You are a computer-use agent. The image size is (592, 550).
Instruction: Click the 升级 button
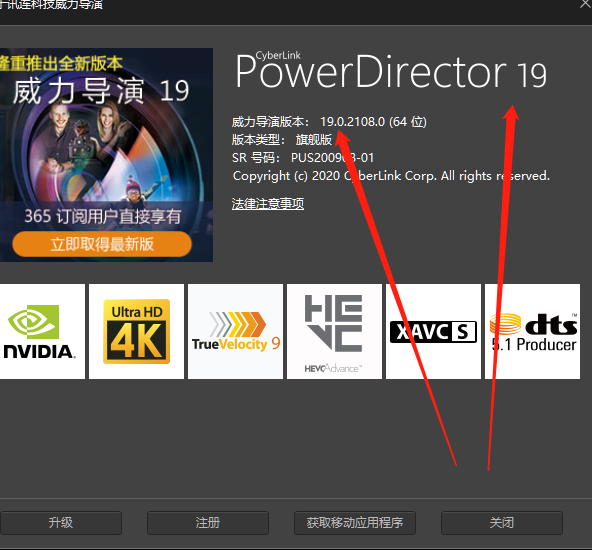61,523
